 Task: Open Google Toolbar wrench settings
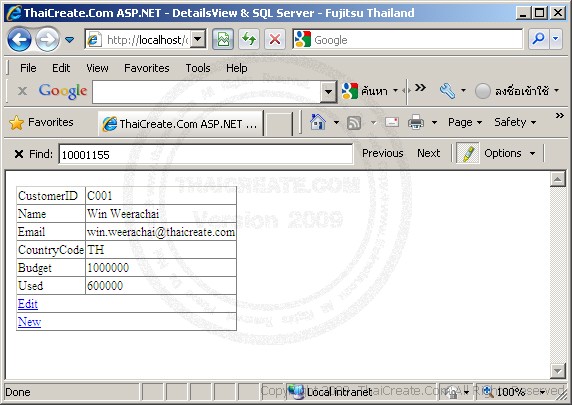447,91
